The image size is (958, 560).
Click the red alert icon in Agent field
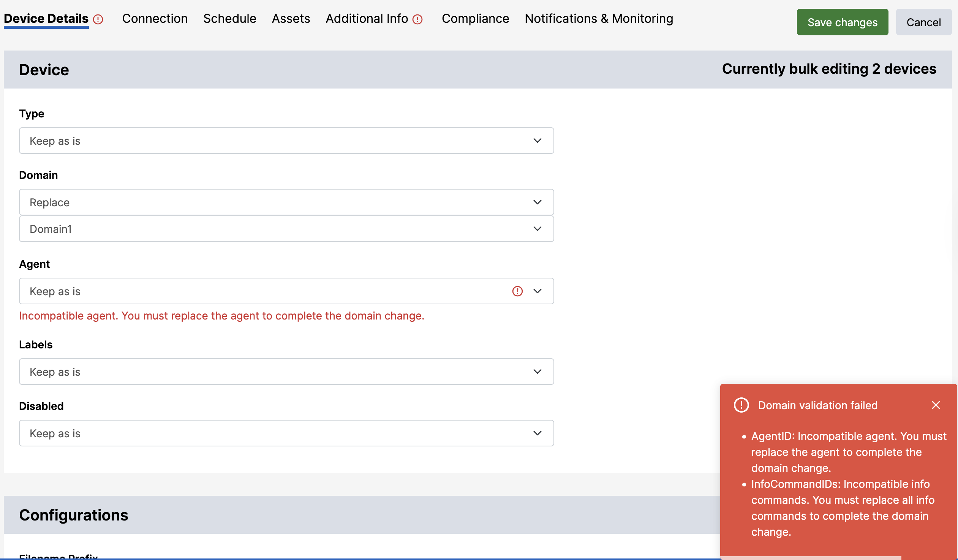coord(517,291)
